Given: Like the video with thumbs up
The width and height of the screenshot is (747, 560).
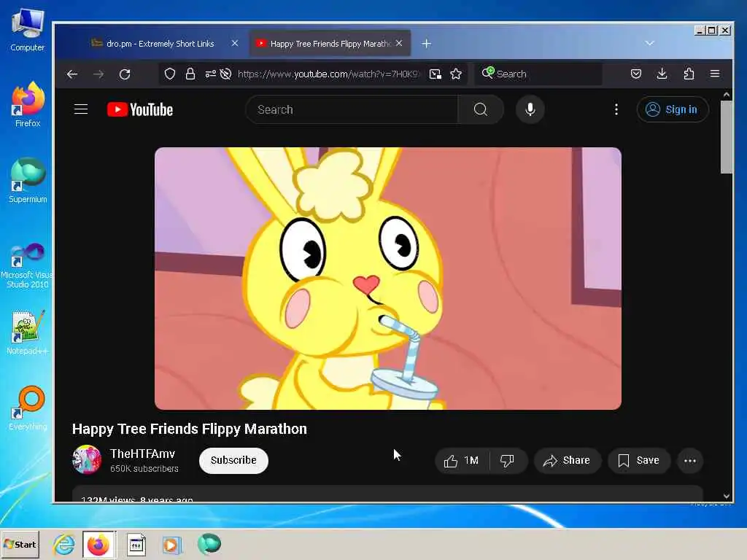Looking at the screenshot, I should [x=462, y=461].
